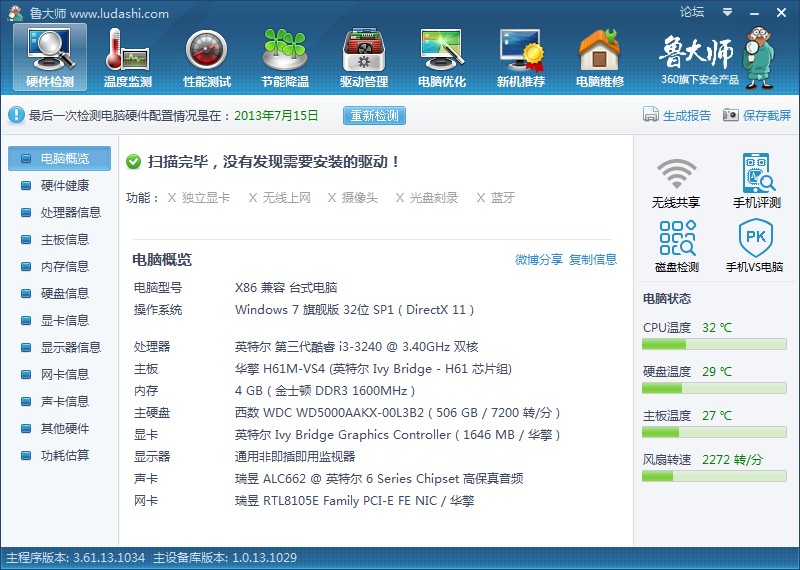Click hard disk value WDC WD5000AAKX-00L3B2
Image resolution: width=800 pixels, height=570 pixels.
[x=397, y=413]
